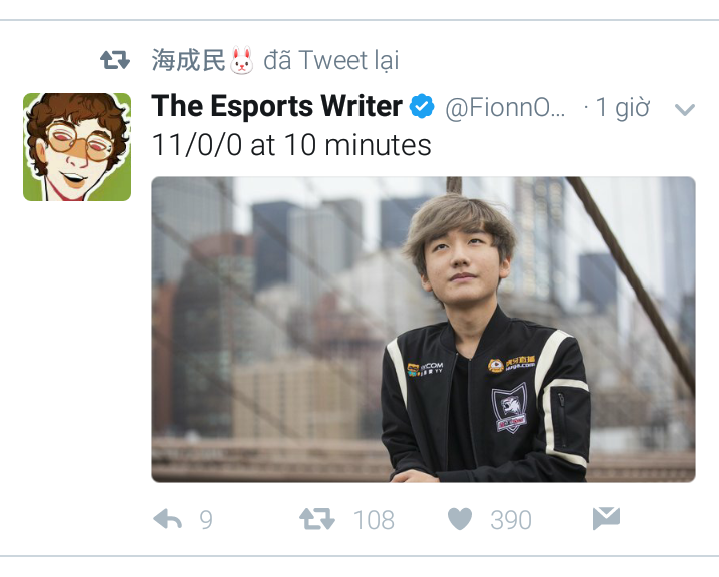Click the reply count 9
The image size is (719, 577).
206,520
